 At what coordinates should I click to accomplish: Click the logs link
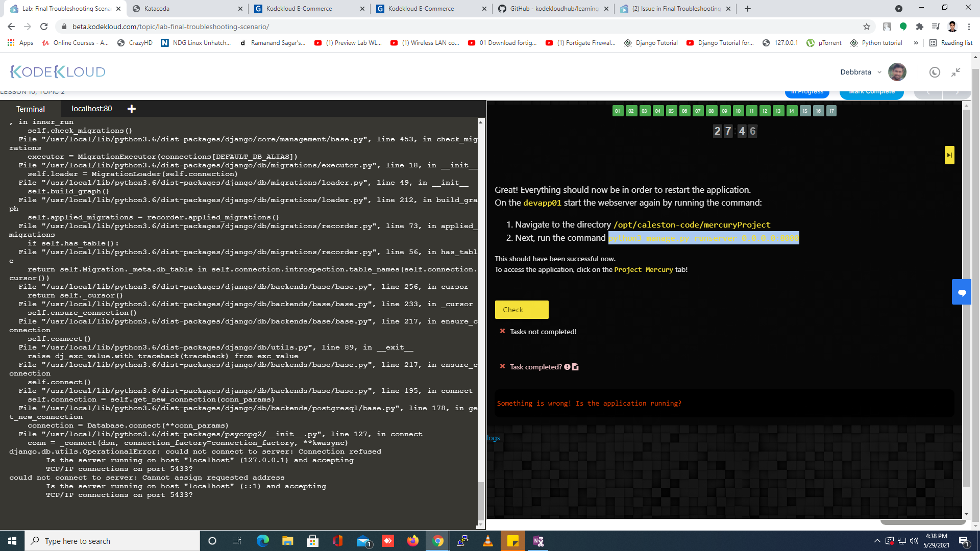[x=493, y=438]
